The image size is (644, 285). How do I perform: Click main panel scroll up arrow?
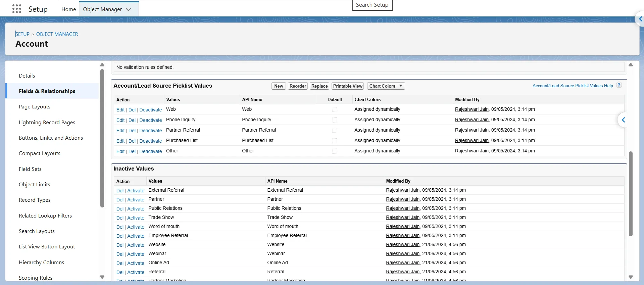pyautogui.click(x=631, y=65)
